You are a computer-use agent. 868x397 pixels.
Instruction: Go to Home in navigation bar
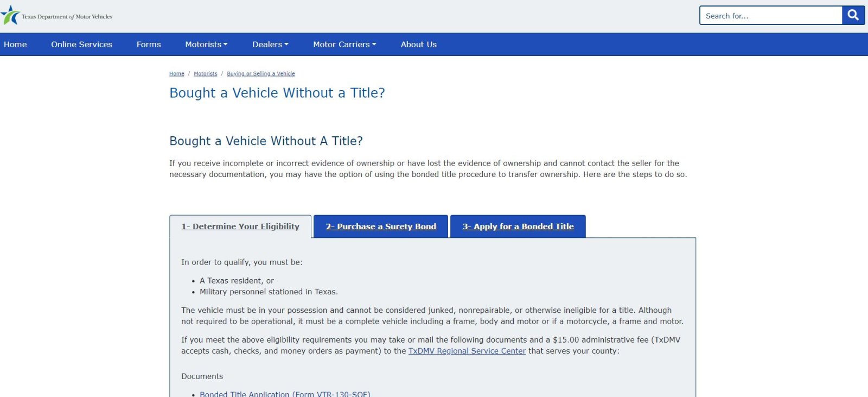(x=15, y=45)
